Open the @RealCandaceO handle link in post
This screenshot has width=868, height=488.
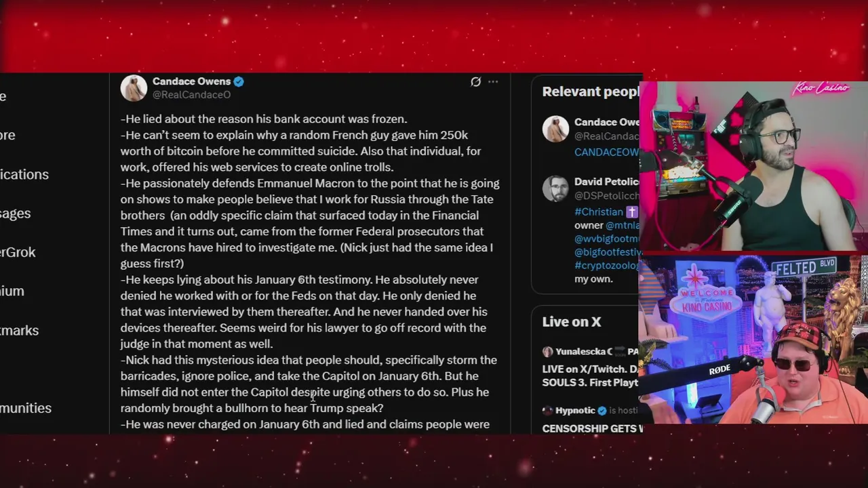point(191,95)
